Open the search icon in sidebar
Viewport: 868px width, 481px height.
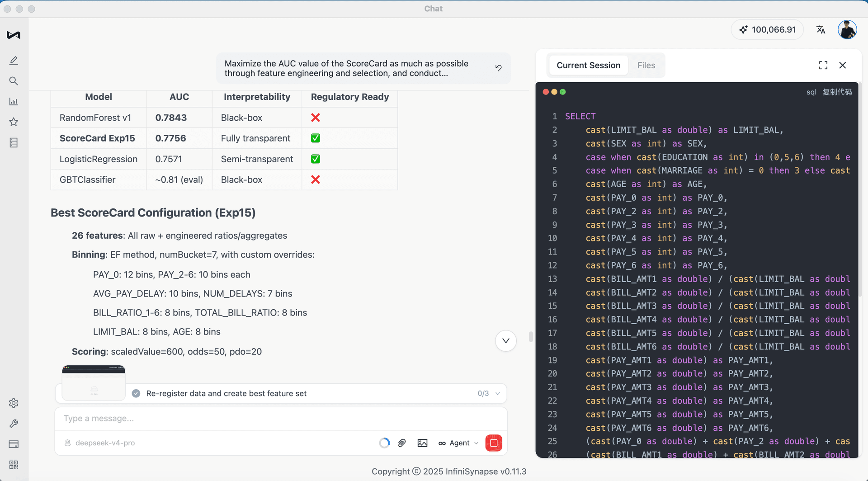(14, 81)
